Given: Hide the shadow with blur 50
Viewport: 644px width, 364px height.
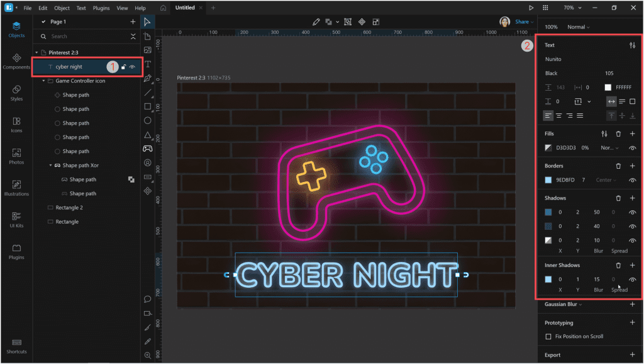Looking at the screenshot, I should point(632,212).
